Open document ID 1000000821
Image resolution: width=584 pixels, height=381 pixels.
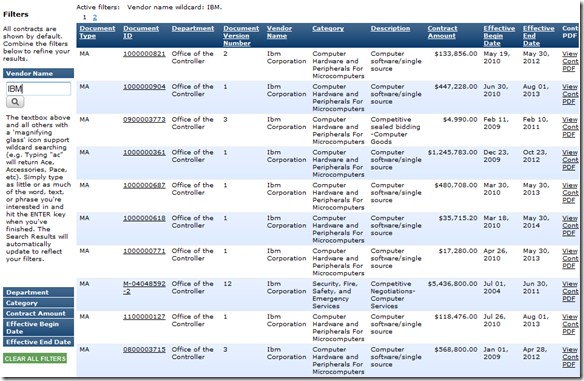point(144,54)
